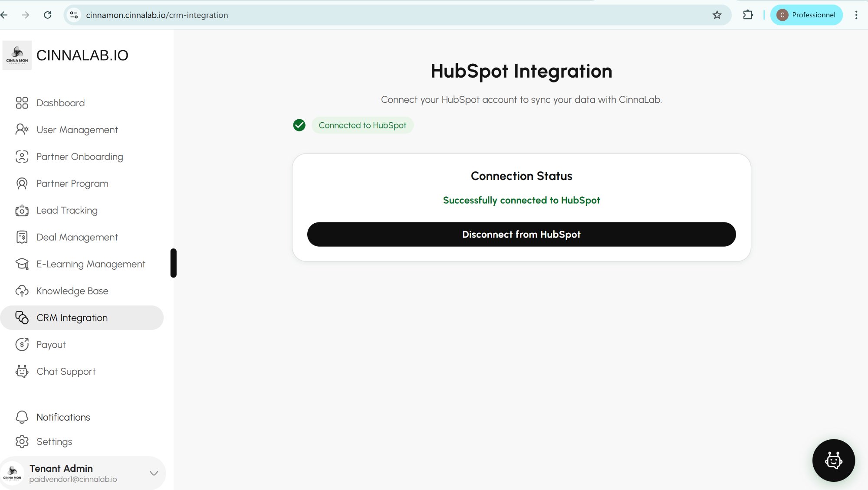Click the CRM Integration linked shapes icon
The image size is (868, 490).
tap(22, 318)
